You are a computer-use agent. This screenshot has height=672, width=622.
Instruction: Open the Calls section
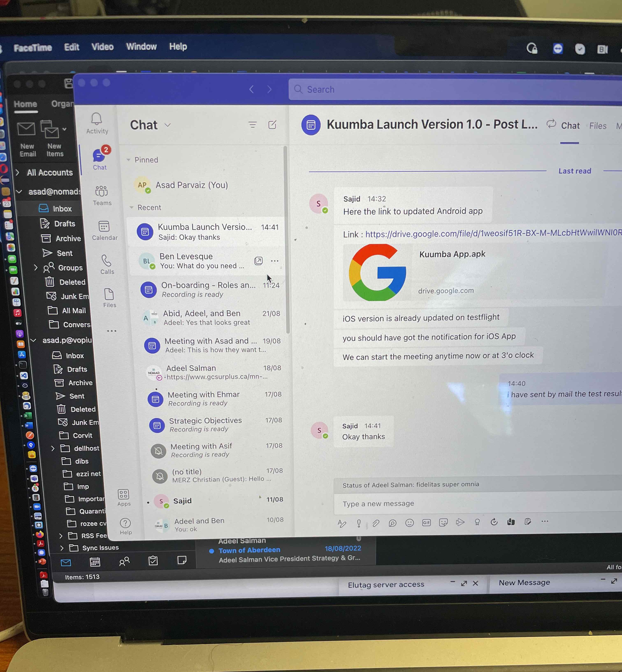(107, 264)
